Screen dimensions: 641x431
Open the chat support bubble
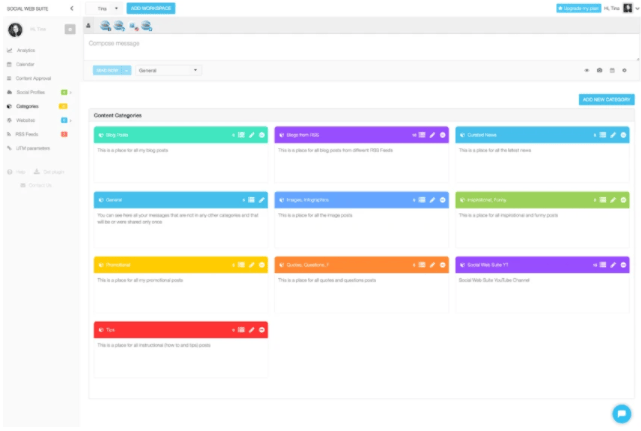tap(620, 412)
